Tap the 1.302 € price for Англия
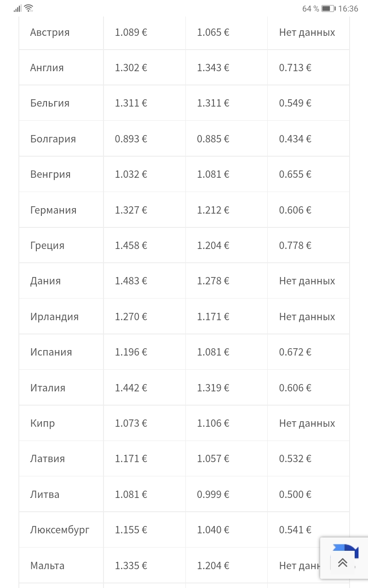Image resolution: width=368 pixels, height=588 pixels. coord(131,68)
